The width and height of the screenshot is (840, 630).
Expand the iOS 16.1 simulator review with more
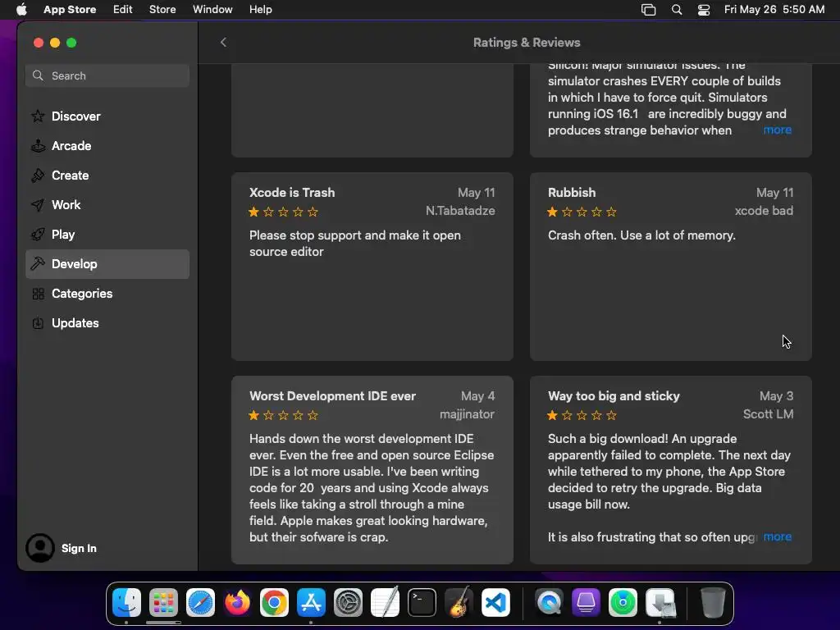coord(778,130)
